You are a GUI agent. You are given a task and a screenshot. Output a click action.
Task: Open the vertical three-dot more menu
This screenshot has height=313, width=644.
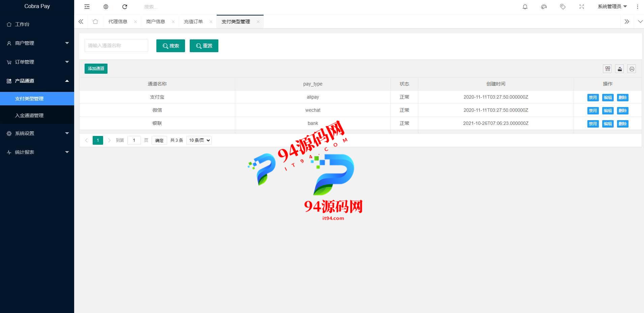click(x=637, y=7)
